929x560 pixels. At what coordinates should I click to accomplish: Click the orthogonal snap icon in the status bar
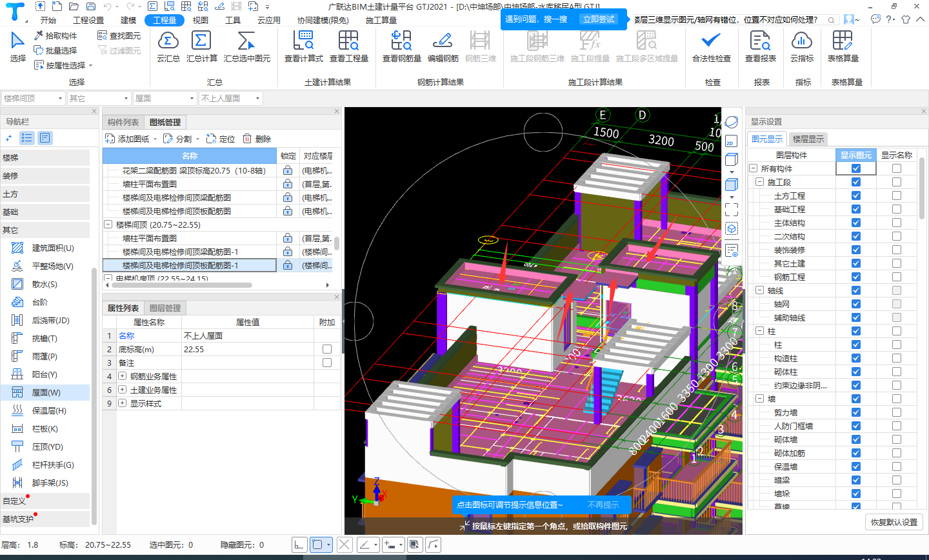[299, 545]
